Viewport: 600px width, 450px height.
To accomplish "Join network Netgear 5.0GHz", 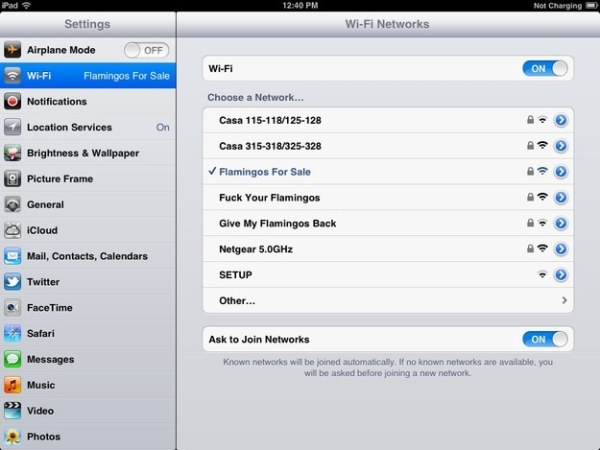I will pos(388,249).
